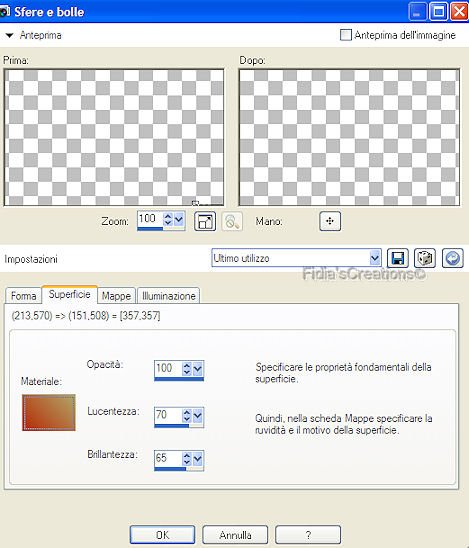This screenshot has height=548, width=469.
Task: Open the Zoom value dropdown arrow
Action: [x=179, y=219]
